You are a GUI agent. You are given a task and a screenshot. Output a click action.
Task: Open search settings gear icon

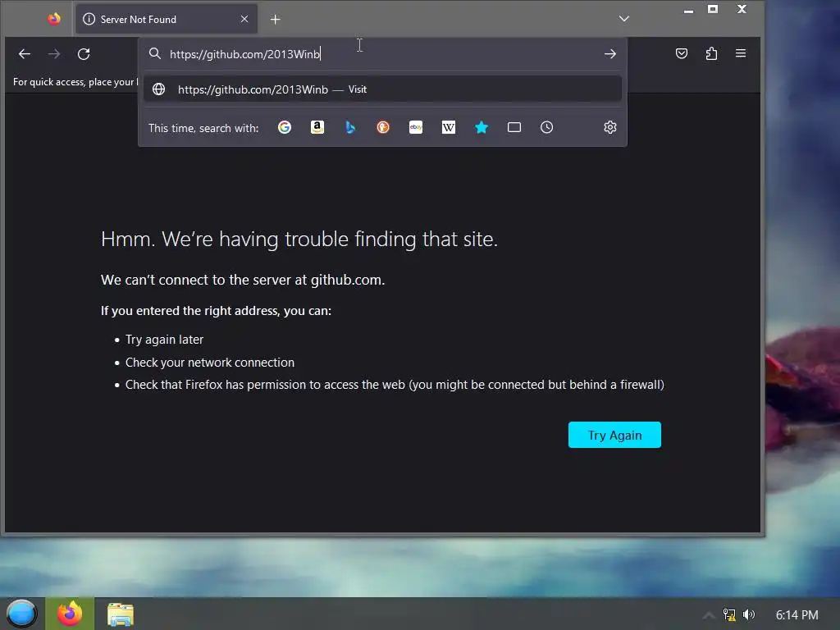(x=610, y=127)
